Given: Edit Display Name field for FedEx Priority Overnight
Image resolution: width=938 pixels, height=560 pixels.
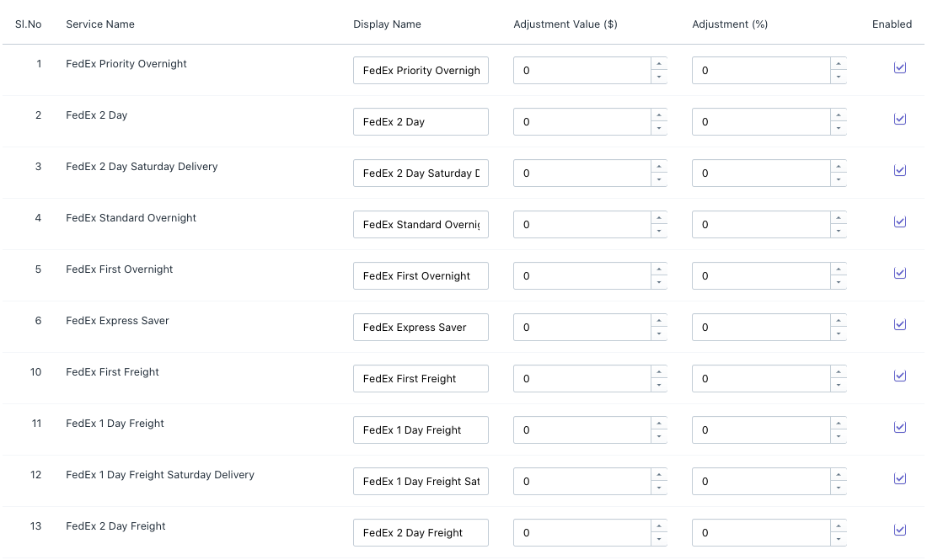Looking at the screenshot, I should (x=421, y=71).
